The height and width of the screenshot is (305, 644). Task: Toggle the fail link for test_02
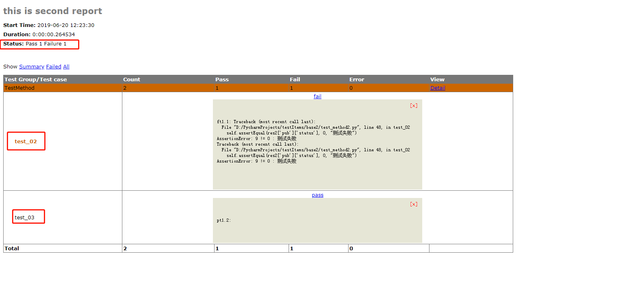[318, 97]
